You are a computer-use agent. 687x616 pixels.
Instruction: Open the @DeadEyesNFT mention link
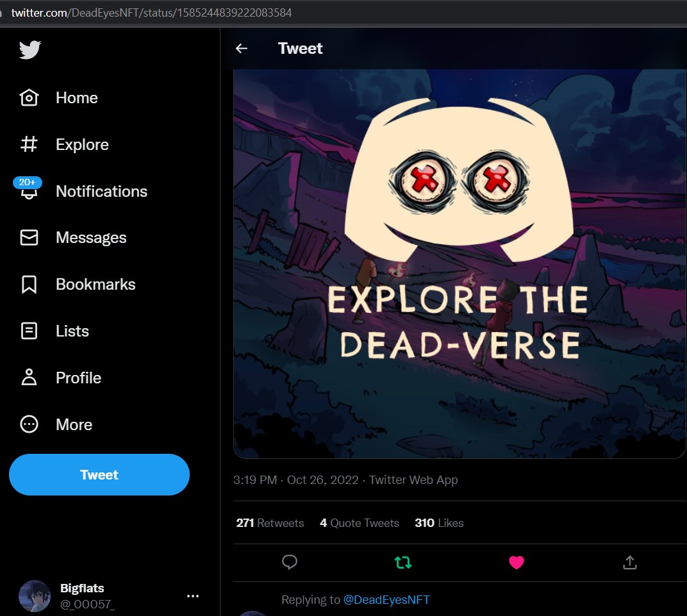386,600
